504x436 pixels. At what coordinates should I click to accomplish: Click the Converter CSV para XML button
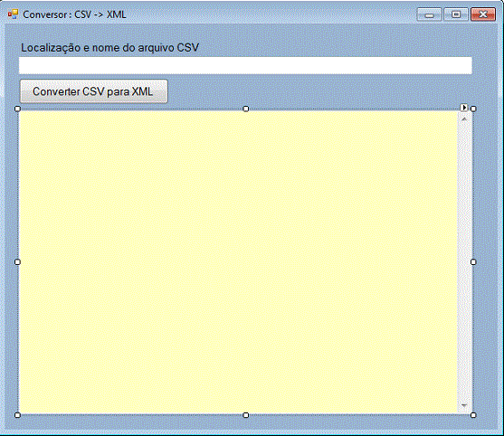pyautogui.click(x=93, y=91)
